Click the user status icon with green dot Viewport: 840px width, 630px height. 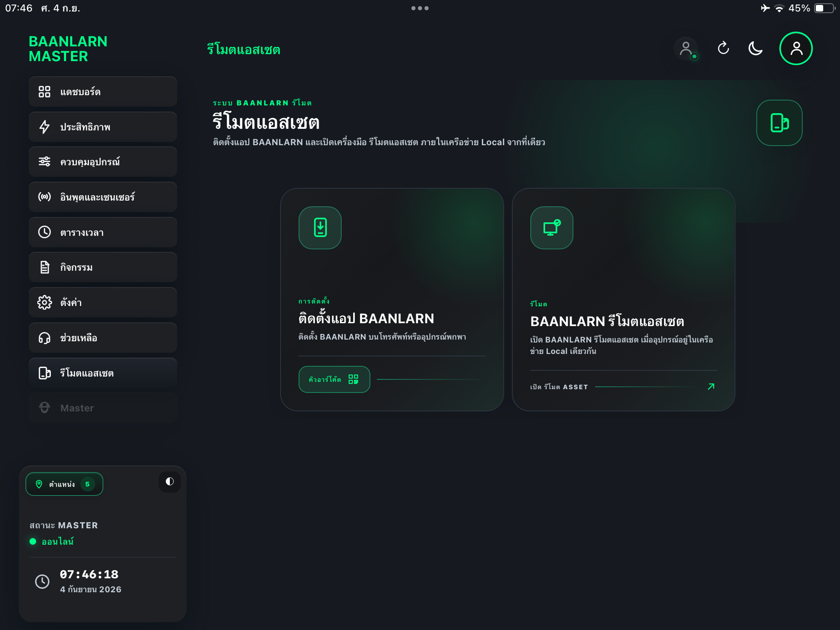pos(687,48)
